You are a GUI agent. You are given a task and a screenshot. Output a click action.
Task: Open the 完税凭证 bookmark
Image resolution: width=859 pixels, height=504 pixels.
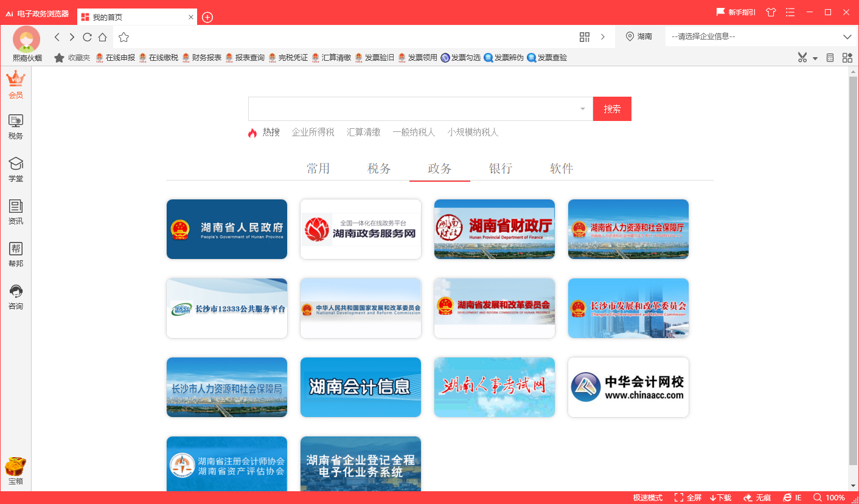(288, 58)
